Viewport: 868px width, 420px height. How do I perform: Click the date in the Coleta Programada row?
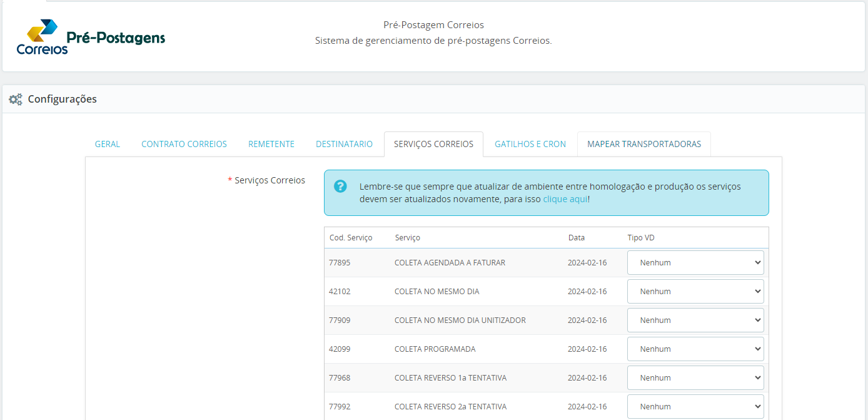587,349
